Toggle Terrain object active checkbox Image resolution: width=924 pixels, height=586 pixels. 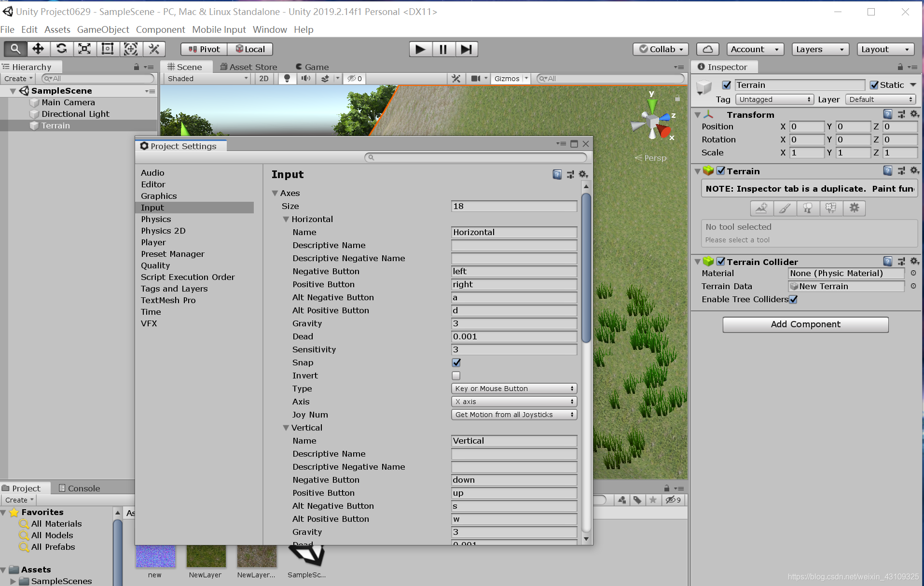[727, 85]
